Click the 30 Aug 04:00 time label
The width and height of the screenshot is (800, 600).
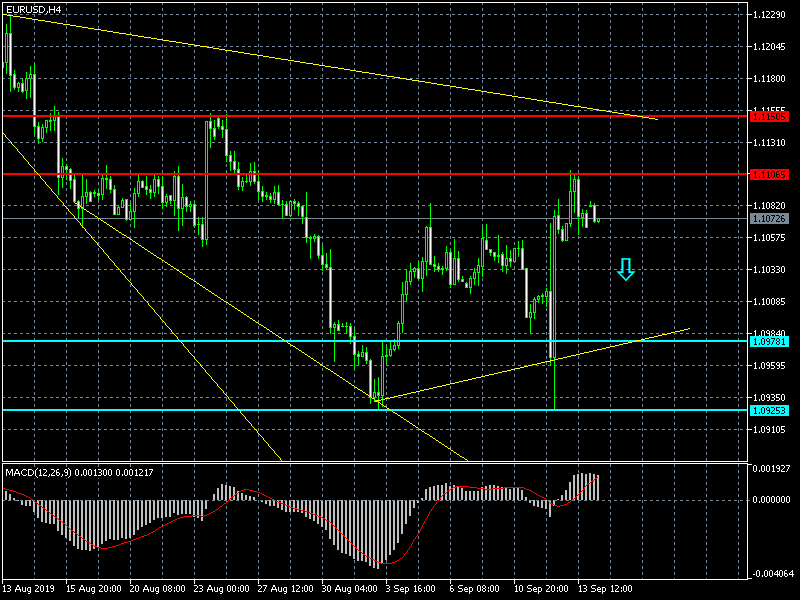click(349, 589)
